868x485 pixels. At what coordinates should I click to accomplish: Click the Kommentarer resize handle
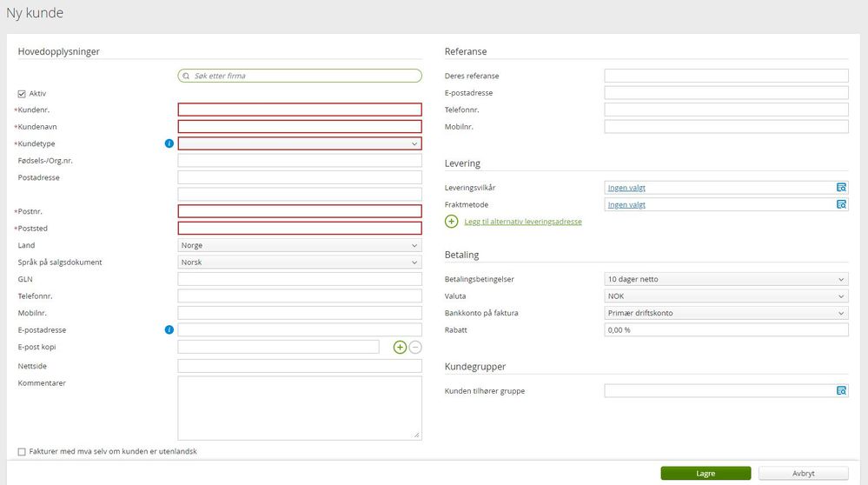click(x=417, y=435)
